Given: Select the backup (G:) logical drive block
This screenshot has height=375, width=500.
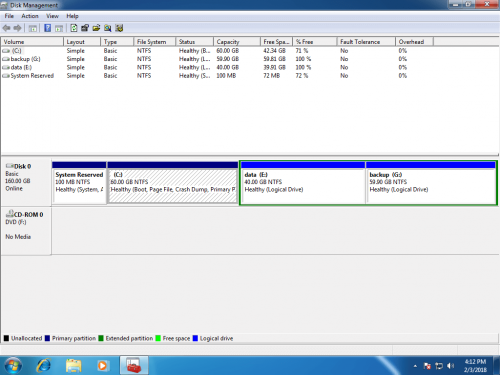Looking at the screenshot, I should 431,183.
